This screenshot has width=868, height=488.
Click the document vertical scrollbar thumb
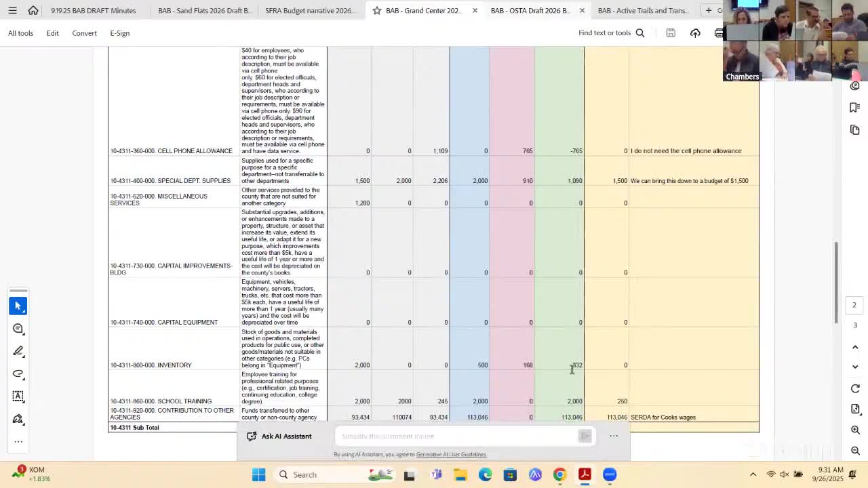(836, 282)
